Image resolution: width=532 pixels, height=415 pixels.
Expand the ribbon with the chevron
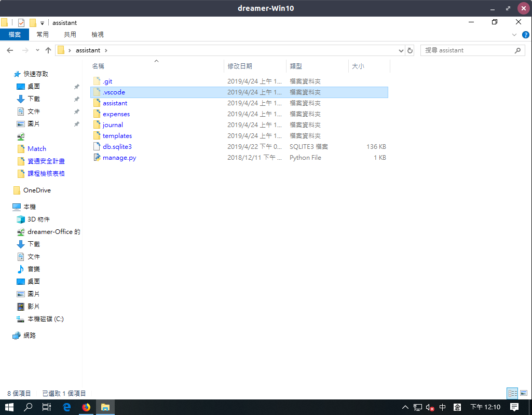(514, 35)
